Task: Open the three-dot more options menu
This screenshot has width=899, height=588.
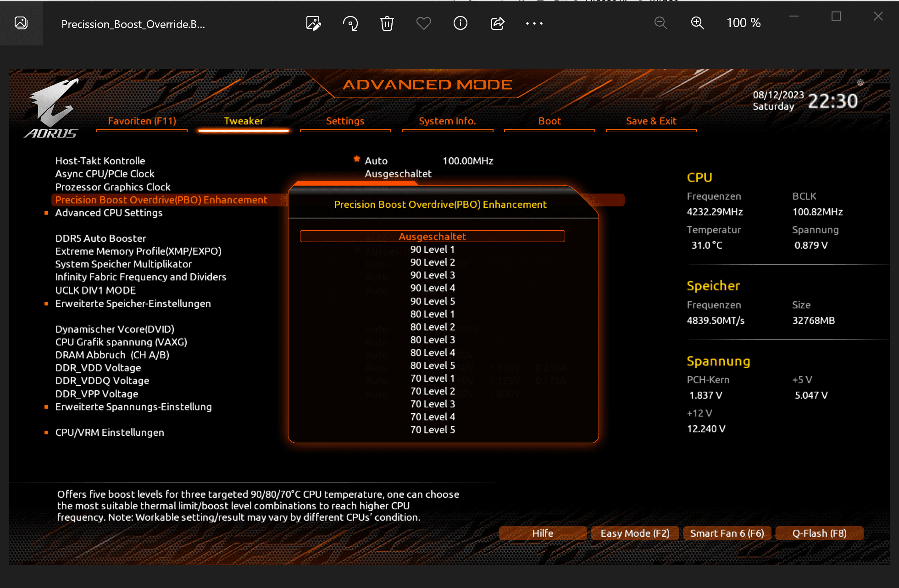Action: coord(534,23)
